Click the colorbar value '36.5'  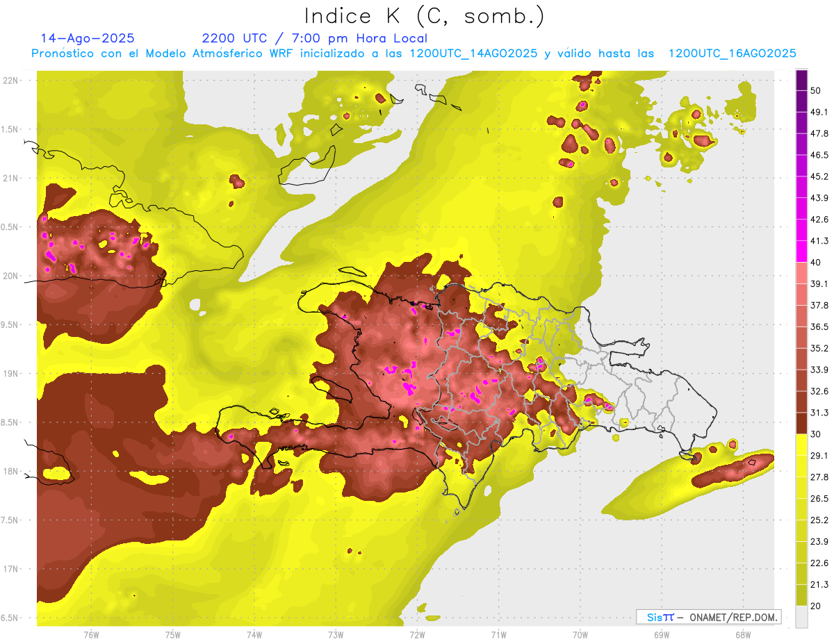point(819,327)
